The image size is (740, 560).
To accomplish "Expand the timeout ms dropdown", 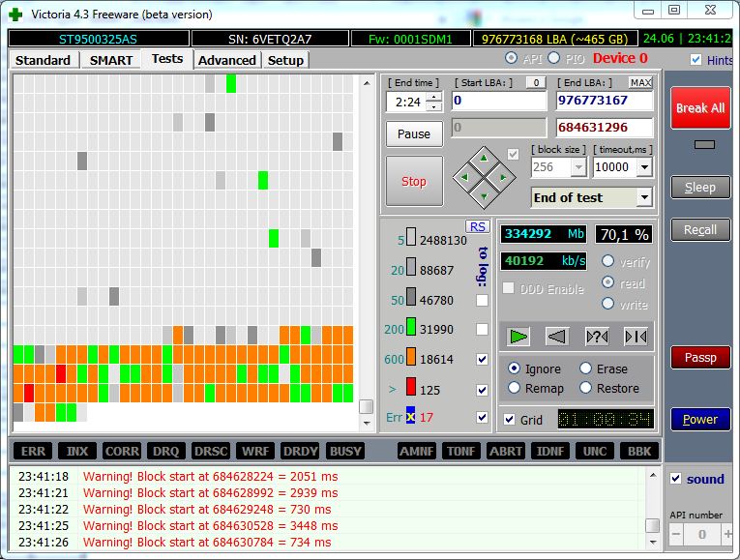I will [645, 167].
